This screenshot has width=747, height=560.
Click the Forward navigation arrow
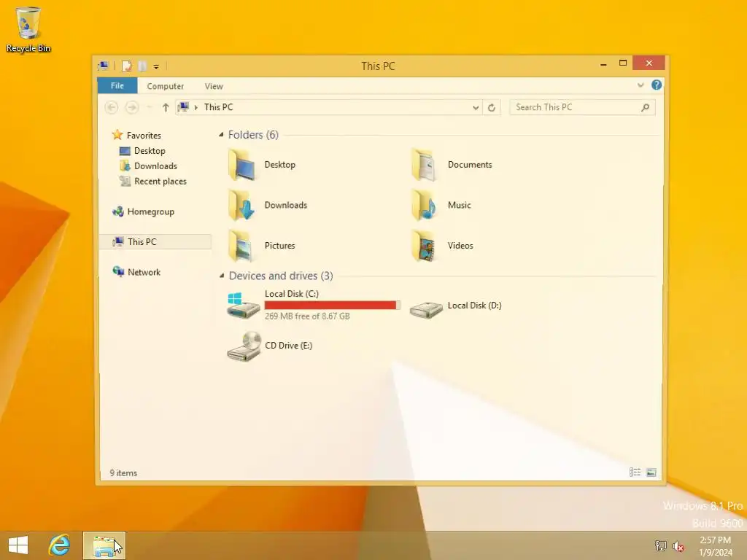pos(132,108)
